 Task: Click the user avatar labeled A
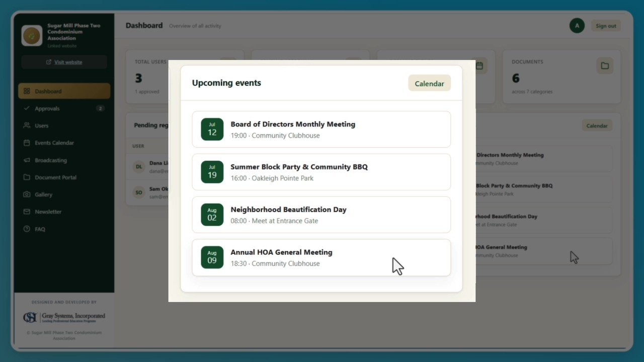tap(577, 26)
